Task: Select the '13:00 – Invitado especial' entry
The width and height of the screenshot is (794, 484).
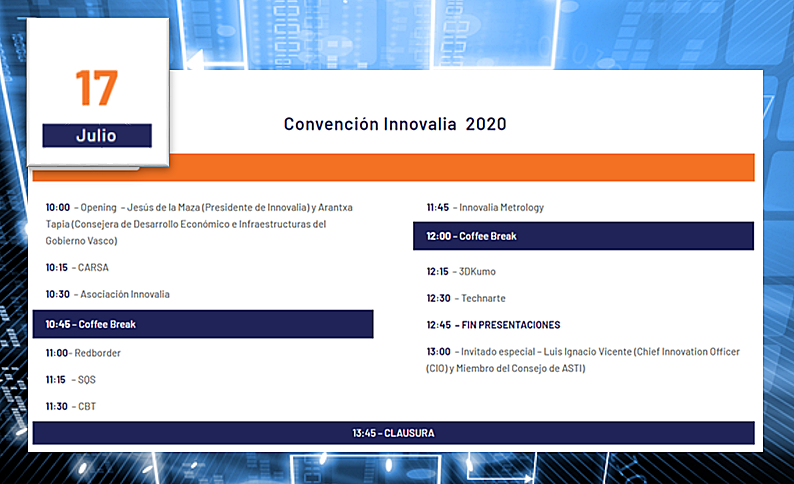Action: (583, 360)
